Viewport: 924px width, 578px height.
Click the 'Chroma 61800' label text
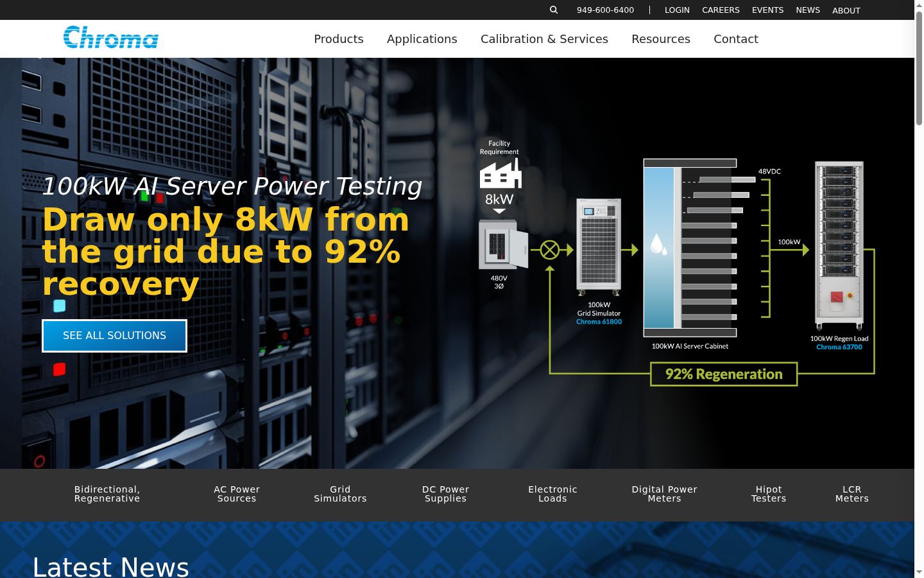click(599, 322)
